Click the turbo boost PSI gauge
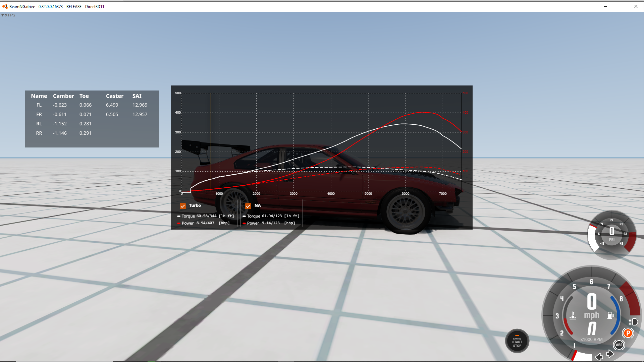The image size is (644, 362). (x=611, y=235)
